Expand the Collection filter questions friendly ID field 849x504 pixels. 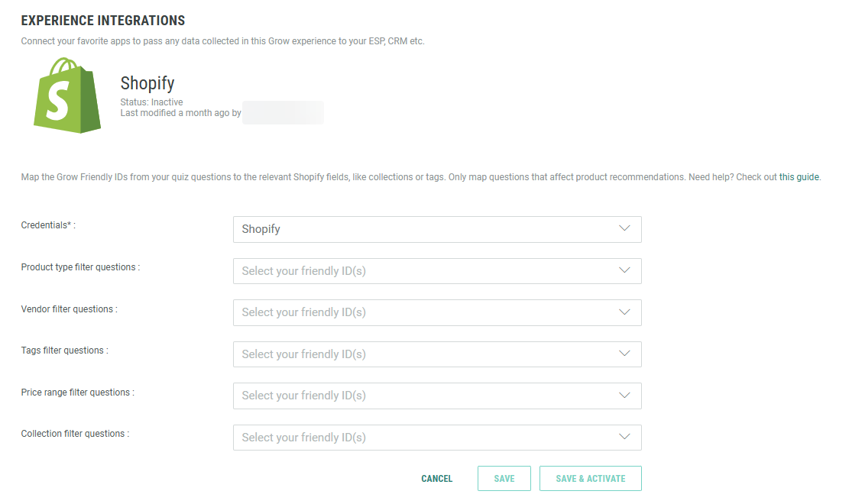pyautogui.click(x=428, y=438)
